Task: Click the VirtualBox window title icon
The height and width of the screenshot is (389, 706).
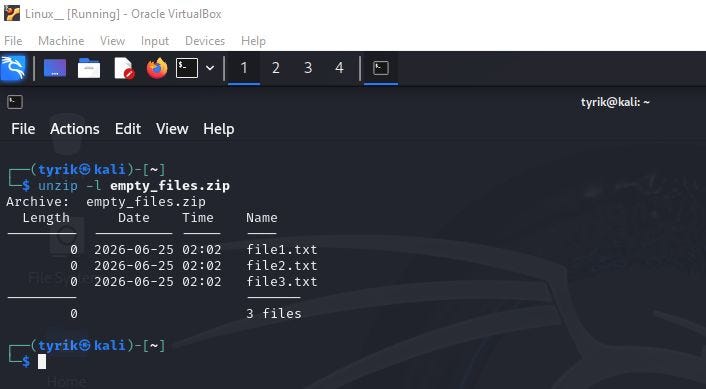Action: coord(11,14)
